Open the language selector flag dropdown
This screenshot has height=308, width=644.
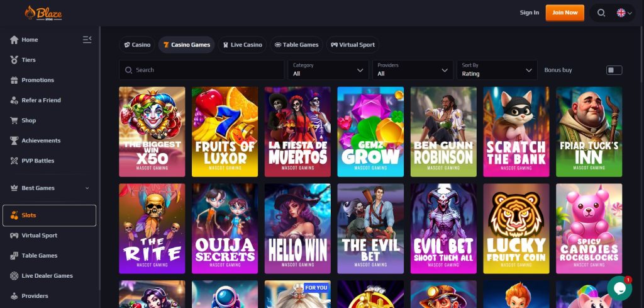tap(624, 13)
